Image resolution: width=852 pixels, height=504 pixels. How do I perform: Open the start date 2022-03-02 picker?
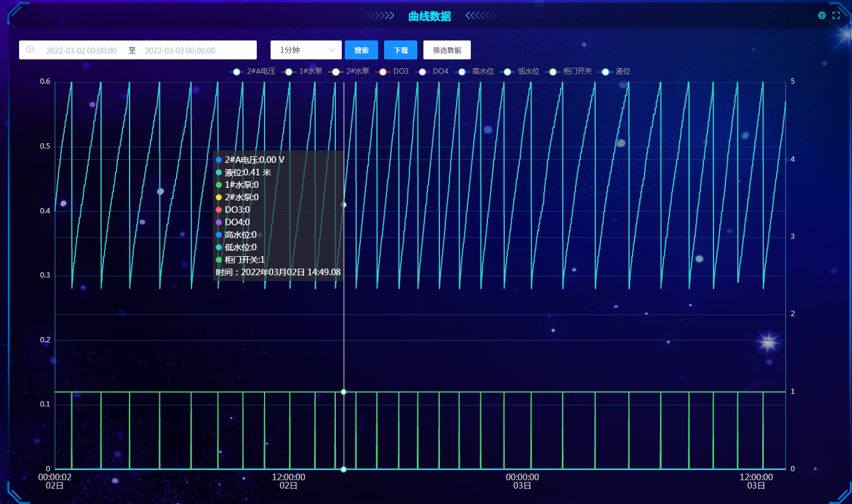[81, 51]
